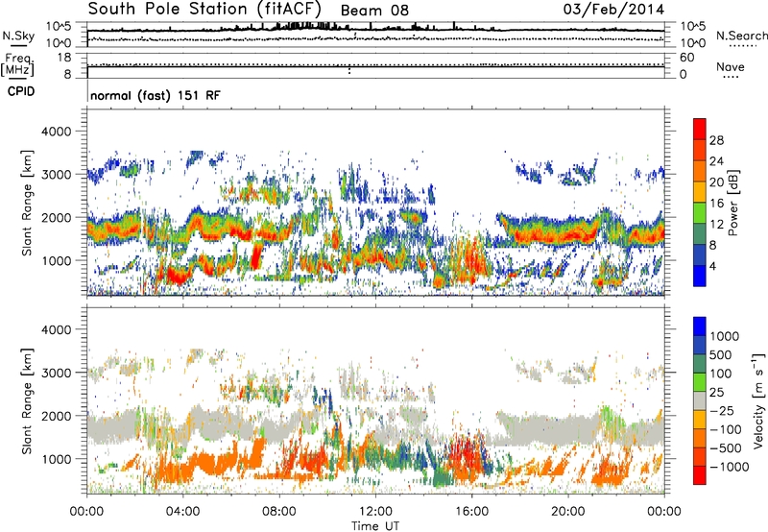Viewport: 768px width, 532px height.
Task: Click the "12" tick on the Power colorbar
Action: tap(716, 225)
